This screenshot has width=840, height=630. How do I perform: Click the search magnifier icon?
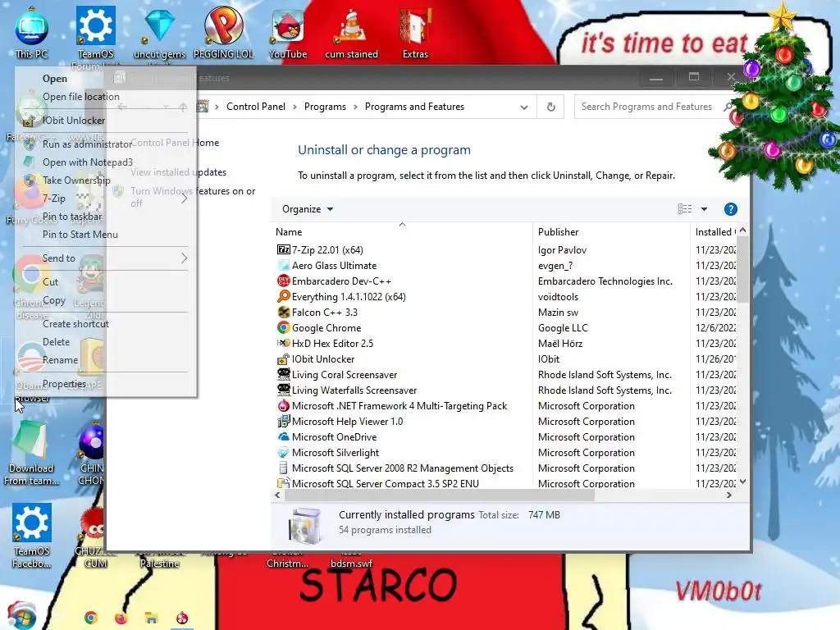728,107
